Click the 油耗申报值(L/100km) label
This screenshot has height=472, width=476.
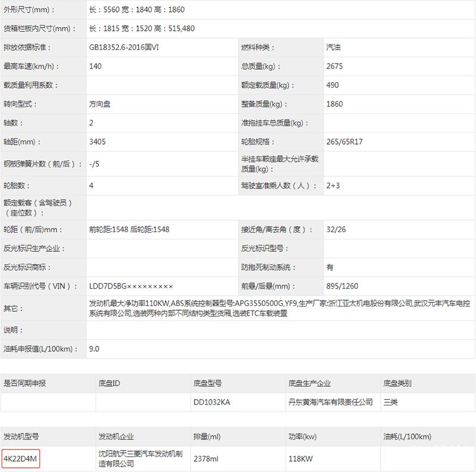pyautogui.click(x=40, y=349)
